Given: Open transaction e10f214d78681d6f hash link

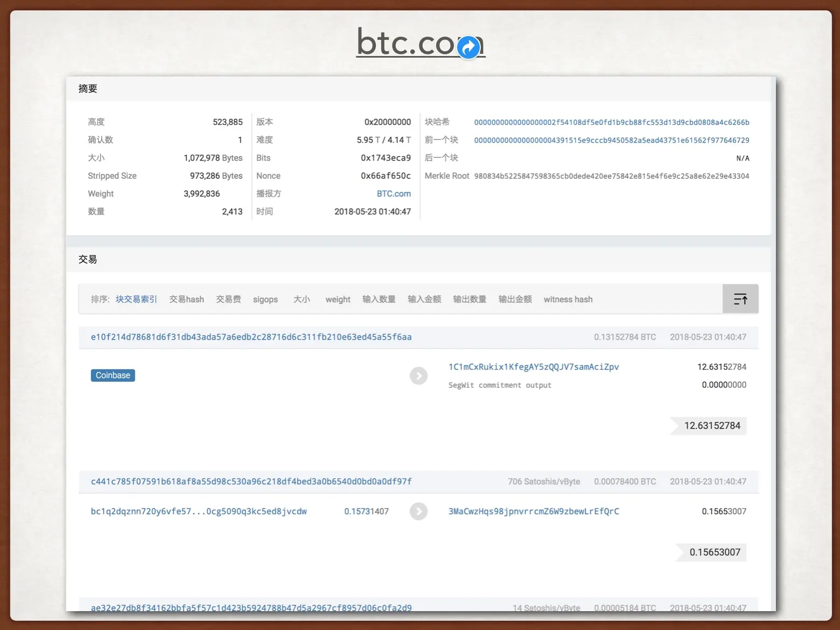Looking at the screenshot, I should pyautogui.click(x=251, y=337).
